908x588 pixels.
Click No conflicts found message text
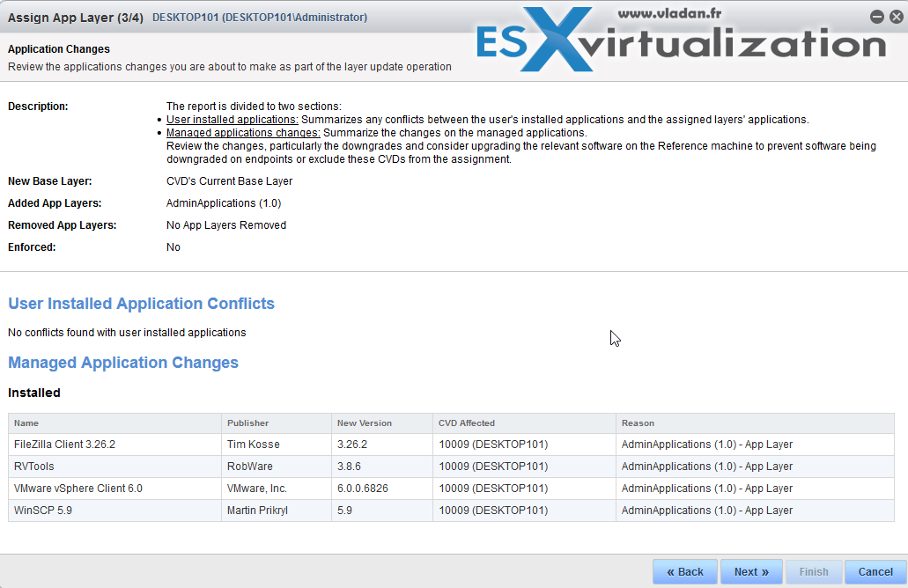click(x=127, y=333)
